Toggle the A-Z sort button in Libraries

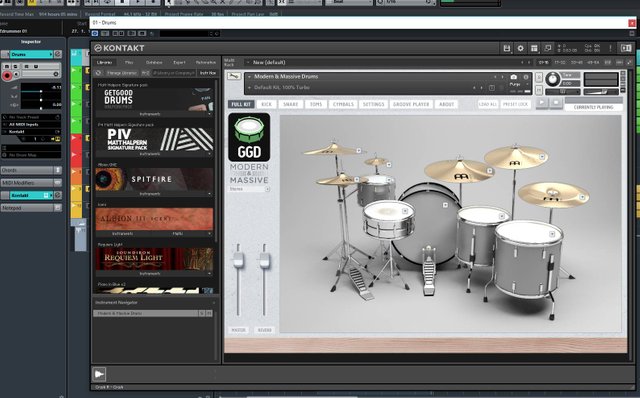[145, 73]
